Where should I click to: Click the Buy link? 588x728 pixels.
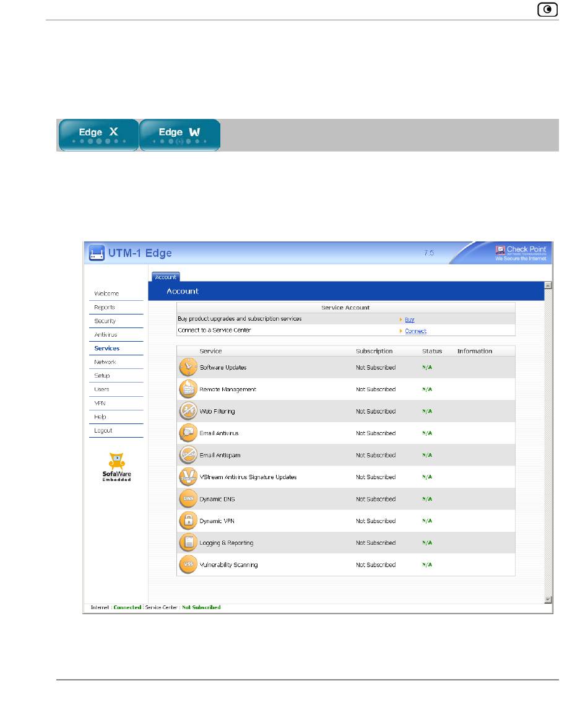click(409, 319)
